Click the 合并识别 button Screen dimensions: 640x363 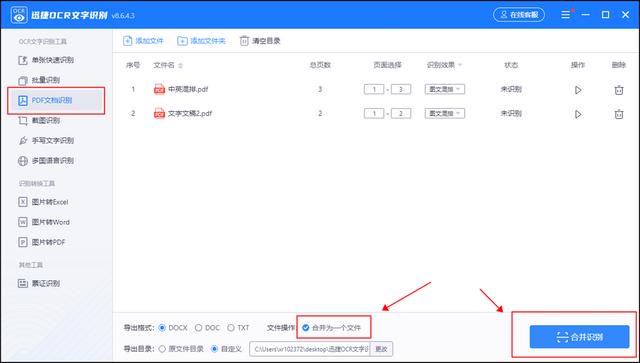(579, 337)
